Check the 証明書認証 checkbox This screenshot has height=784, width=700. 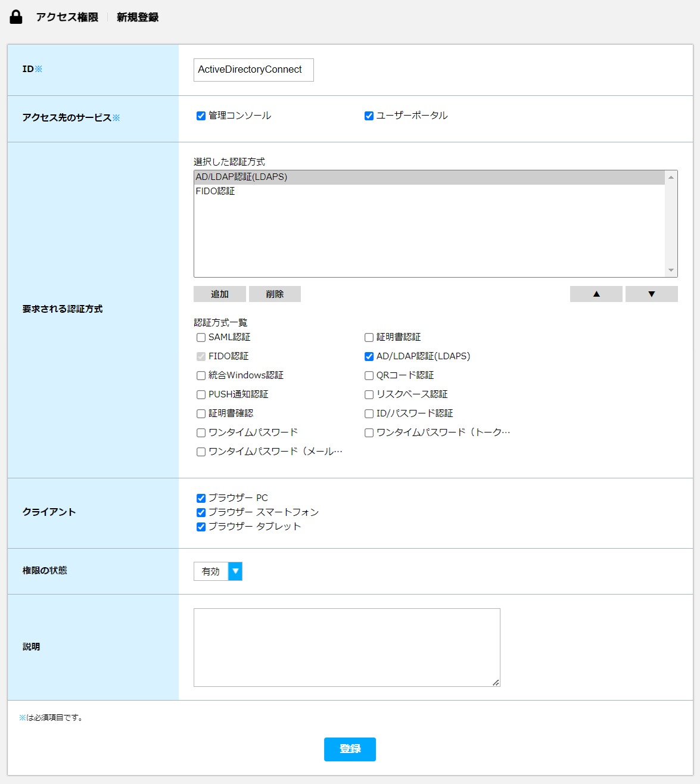click(369, 338)
